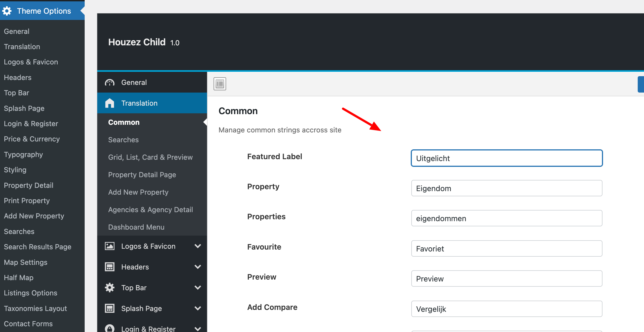
Task: Expand the Splash Page section chevron
Action: [x=198, y=309]
